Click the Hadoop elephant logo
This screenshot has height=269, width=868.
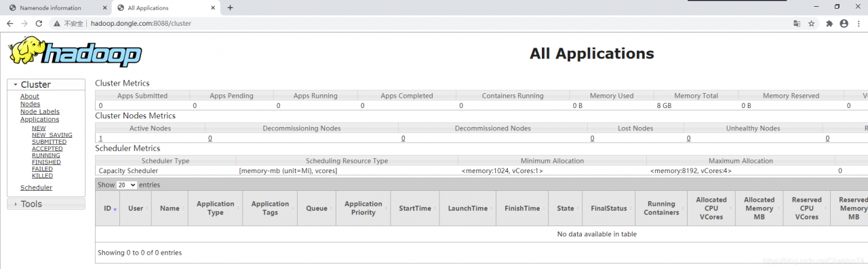click(x=75, y=52)
